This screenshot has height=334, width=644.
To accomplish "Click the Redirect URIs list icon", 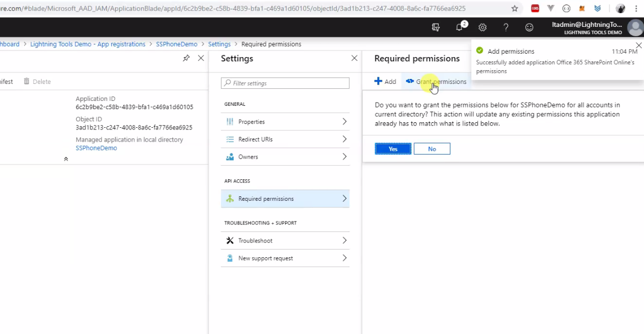I will point(230,139).
